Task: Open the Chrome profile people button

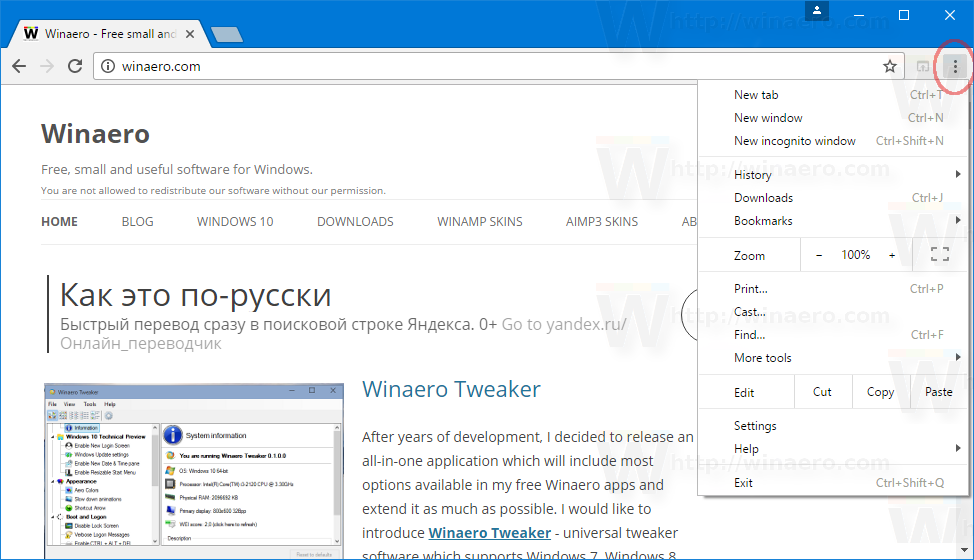Action: (x=817, y=11)
